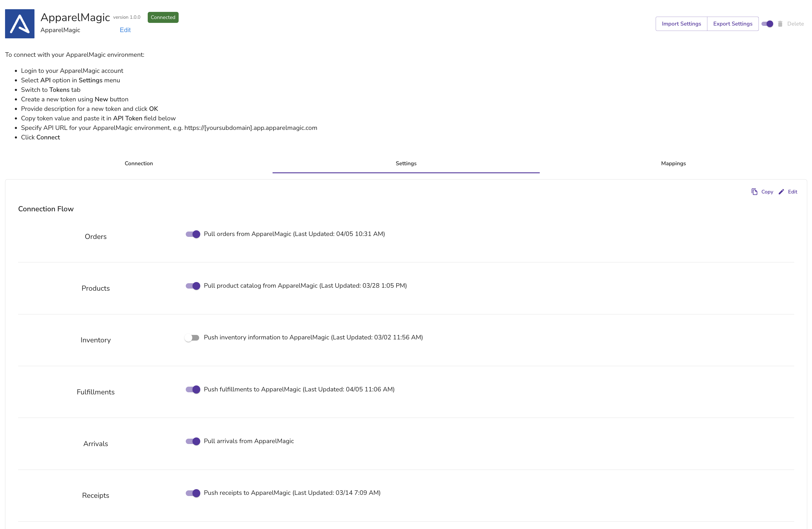The image size is (812, 529).
Task: Click the Copy settings icon
Action: pos(754,192)
